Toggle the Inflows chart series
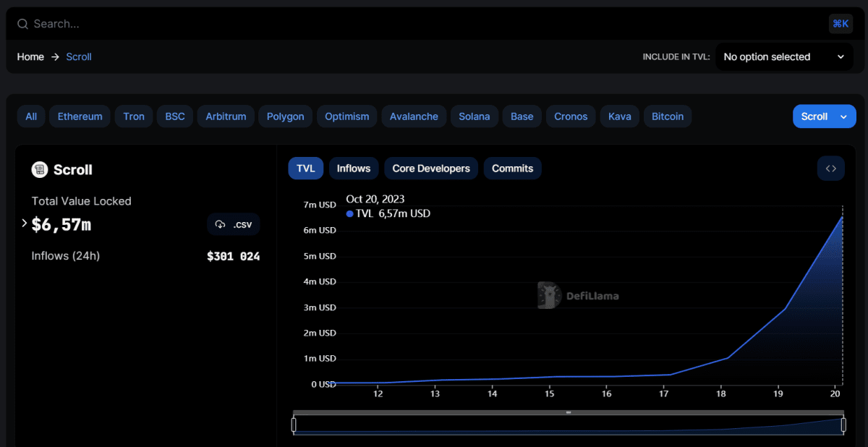This screenshot has height=447, width=868. coord(354,169)
